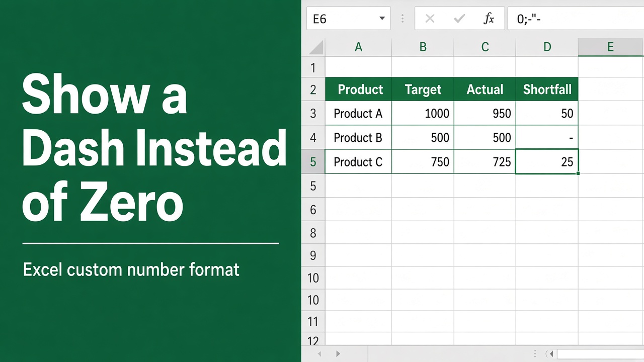This screenshot has width=644, height=362.
Task: Click the Enter checkmark icon in formula bar
Action: point(459,19)
